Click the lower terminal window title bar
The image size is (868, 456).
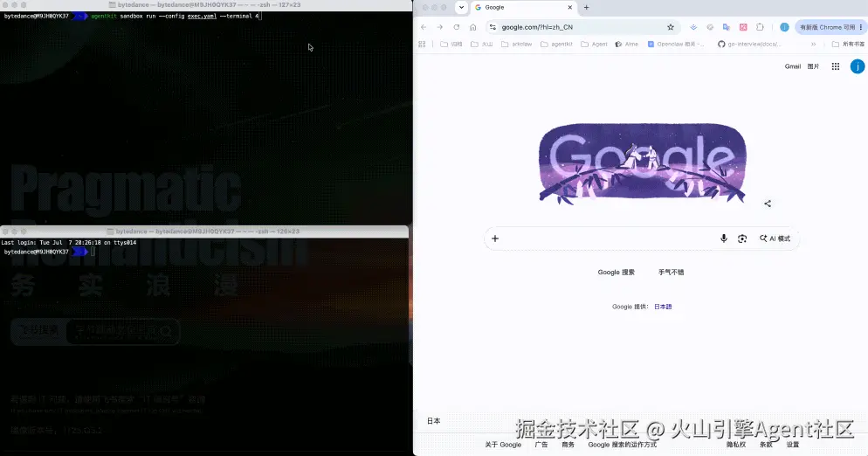point(205,231)
